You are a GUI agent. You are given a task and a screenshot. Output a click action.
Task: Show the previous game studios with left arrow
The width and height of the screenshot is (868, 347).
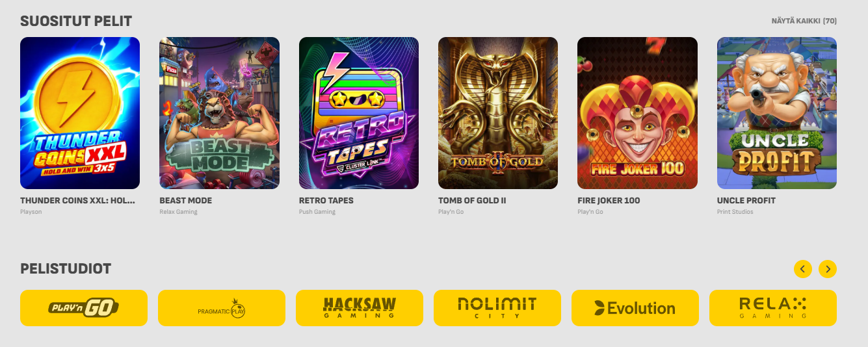803,268
